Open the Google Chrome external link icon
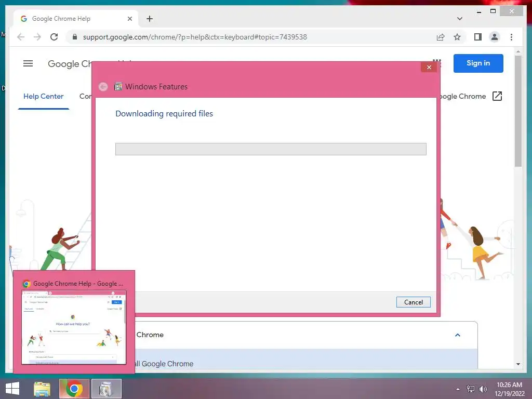532x399 pixels. 497,96
